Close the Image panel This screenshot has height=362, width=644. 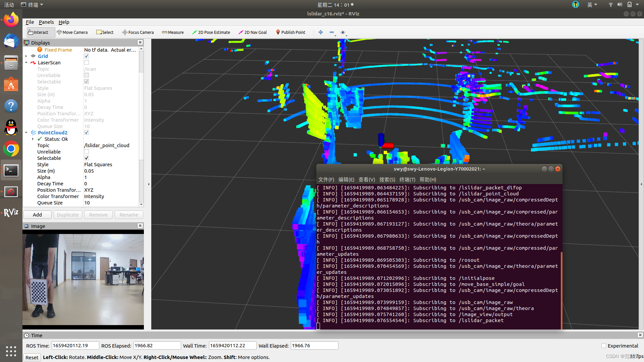pyautogui.click(x=140, y=226)
